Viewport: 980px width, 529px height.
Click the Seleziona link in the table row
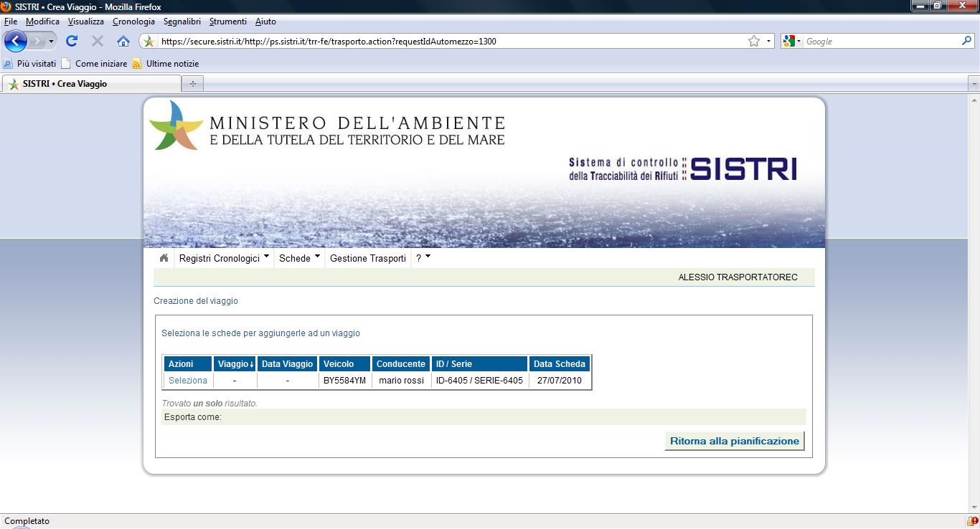188,381
